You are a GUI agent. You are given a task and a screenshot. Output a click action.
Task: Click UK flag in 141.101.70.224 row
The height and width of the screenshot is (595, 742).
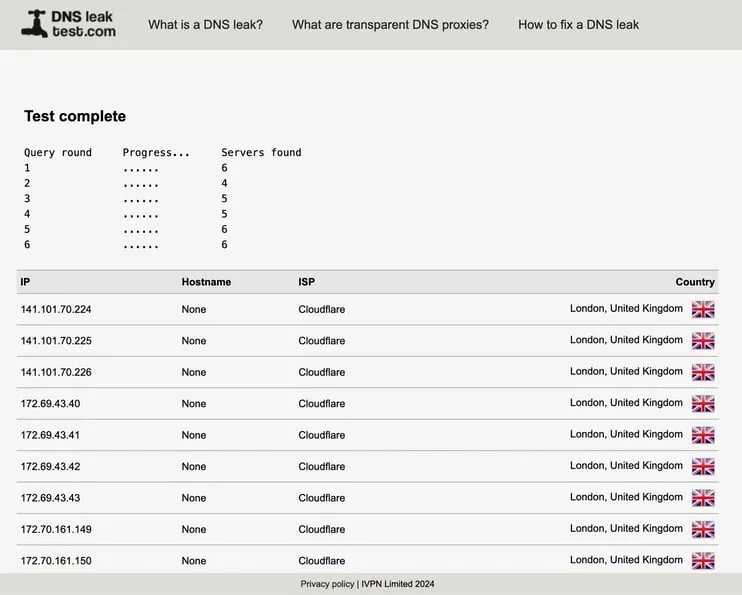click(703, 309)
